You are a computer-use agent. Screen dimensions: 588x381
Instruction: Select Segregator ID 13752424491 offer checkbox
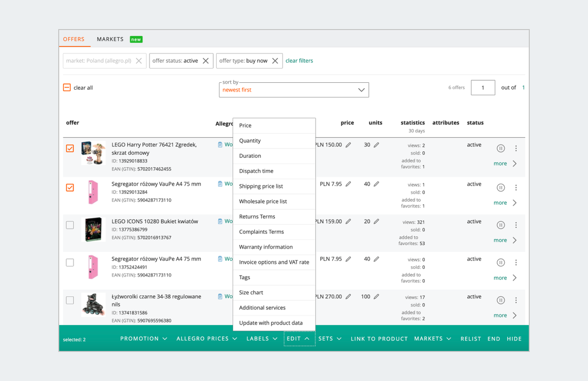[70, 263]
